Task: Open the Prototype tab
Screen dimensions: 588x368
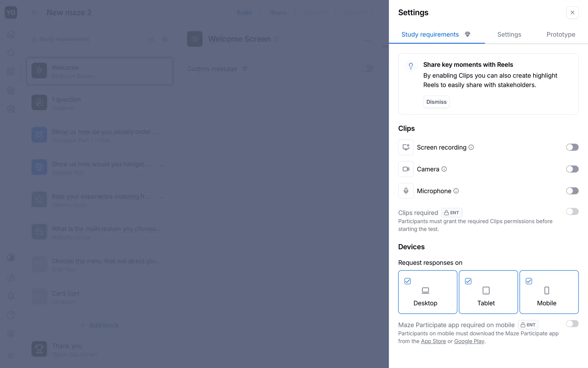Action: (560, 34)
